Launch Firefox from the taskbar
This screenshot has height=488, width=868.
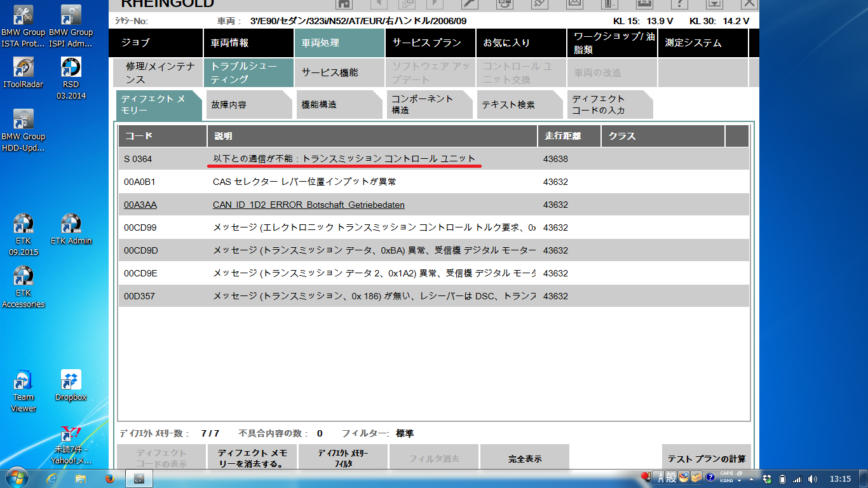[109, 478]
